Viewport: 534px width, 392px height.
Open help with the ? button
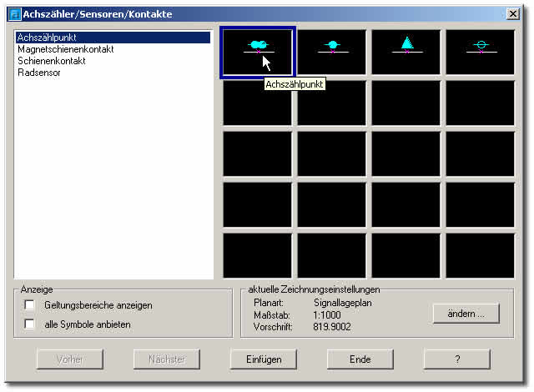click(457, 359)
